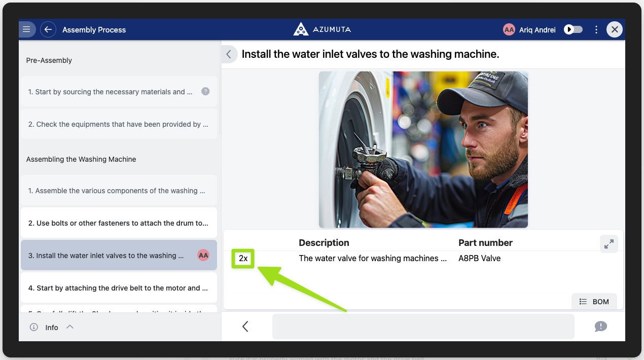Close the assembly process window
644x360 pixels.
pyautogui.click(x=615, y=29)
